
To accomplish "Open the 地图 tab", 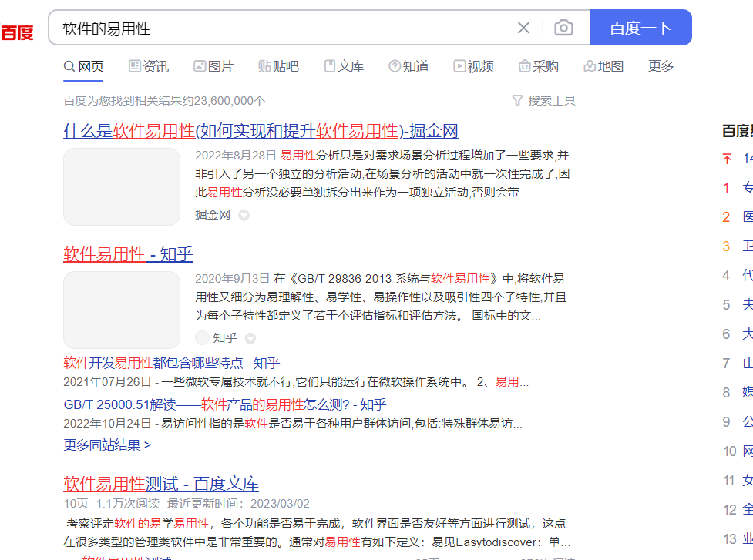I will (x=603, y=66).
